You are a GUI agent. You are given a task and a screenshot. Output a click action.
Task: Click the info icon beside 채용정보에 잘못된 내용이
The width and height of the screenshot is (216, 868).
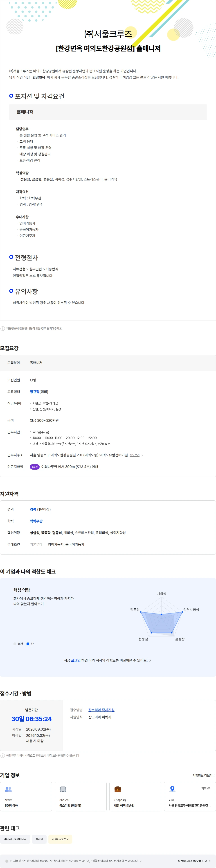point(3,328)
